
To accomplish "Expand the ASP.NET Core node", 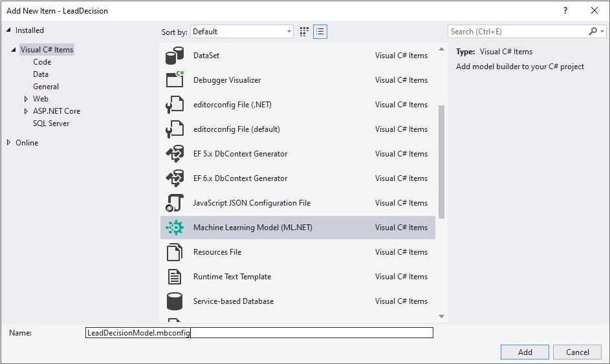I will pos(26,111).
